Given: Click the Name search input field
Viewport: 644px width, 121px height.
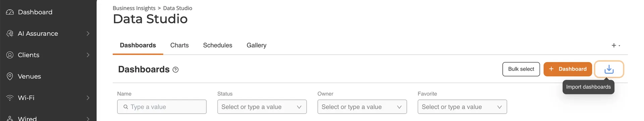Looking at the screenshot, I should coord(162,107).
